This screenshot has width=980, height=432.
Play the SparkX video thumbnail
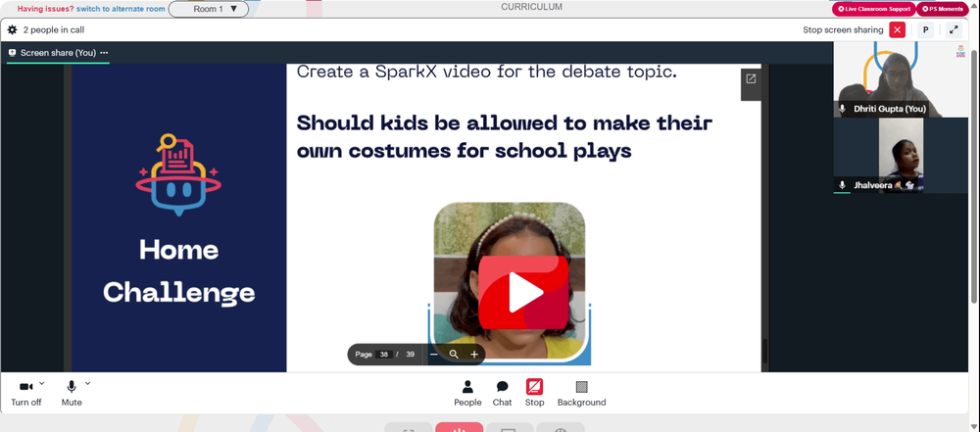(x=523, y=293)
